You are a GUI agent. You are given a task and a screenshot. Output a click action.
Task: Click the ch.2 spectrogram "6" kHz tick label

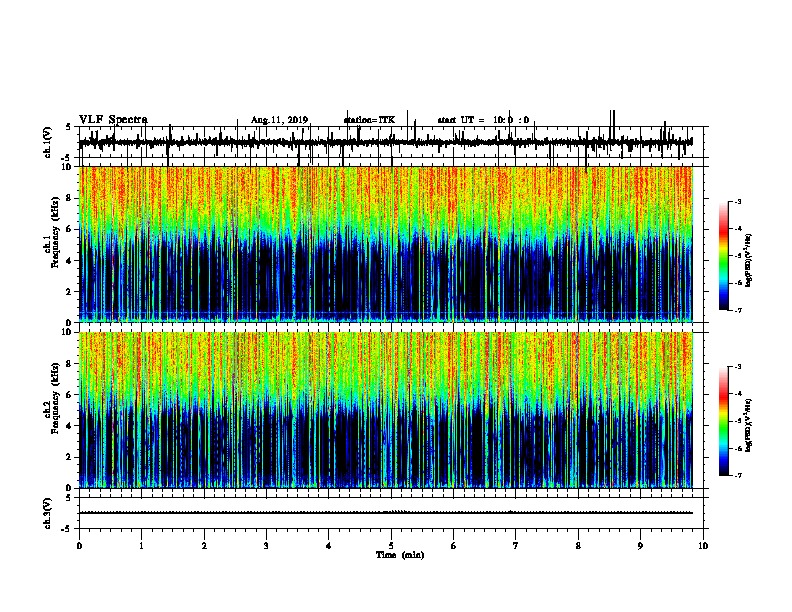point(69,394)
